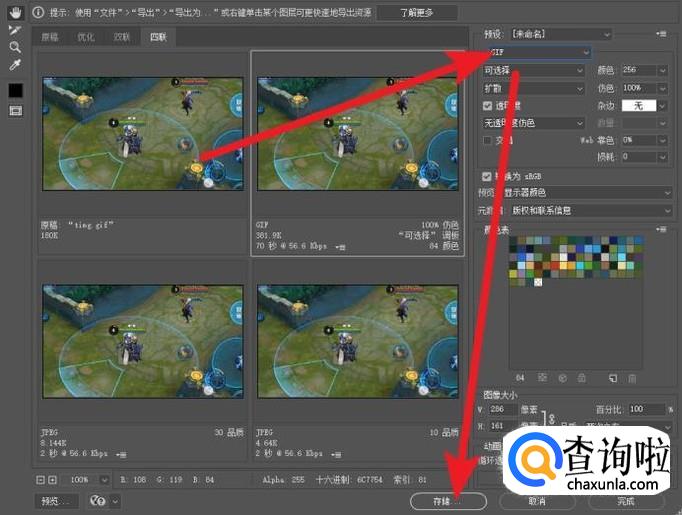Select the Slice Select tool
Image resolution: width=682 pixels, height=515 pixels.
tap(15, 30)
